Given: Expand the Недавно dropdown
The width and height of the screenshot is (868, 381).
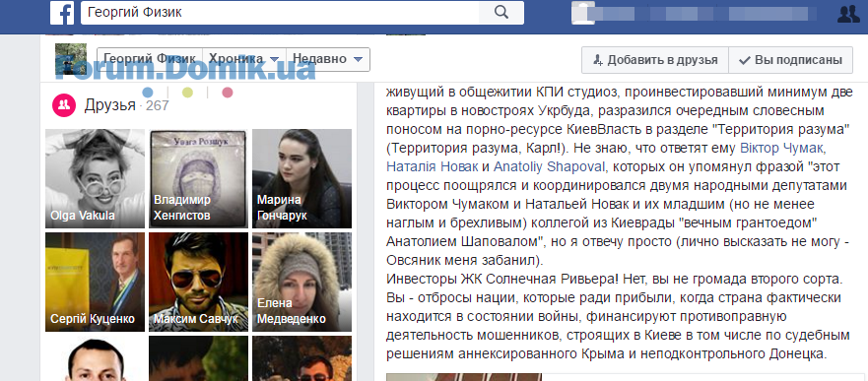Looking at the screenshot, I should pyautogui.click(x=328, y=59).
